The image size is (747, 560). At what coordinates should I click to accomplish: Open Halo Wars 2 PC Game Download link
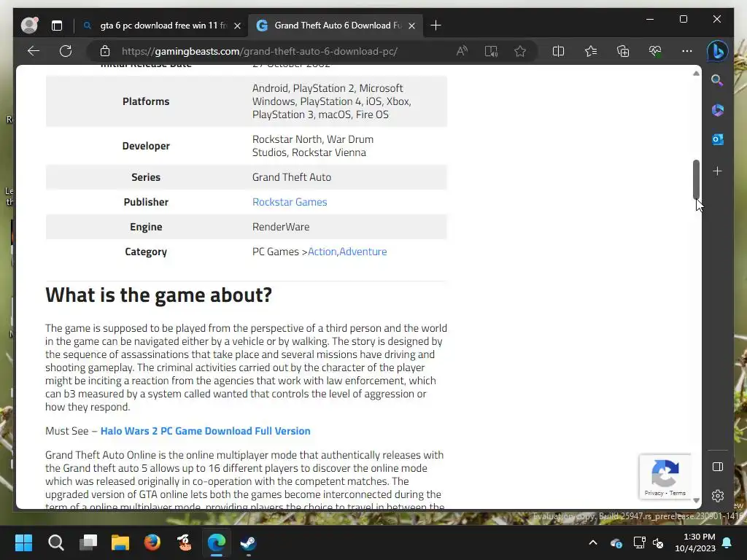click(205, 431)
